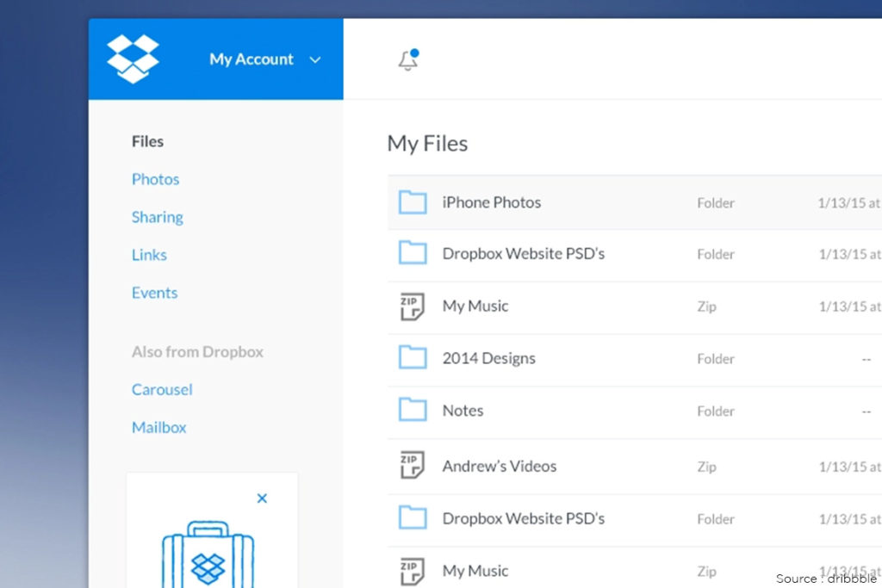
Task: Click the folder icon beside 2014 Designs
Action: tap(413, 357)
